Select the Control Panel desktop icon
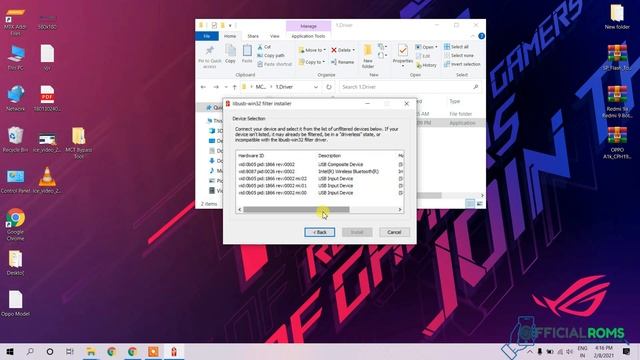 click(16, 181)
